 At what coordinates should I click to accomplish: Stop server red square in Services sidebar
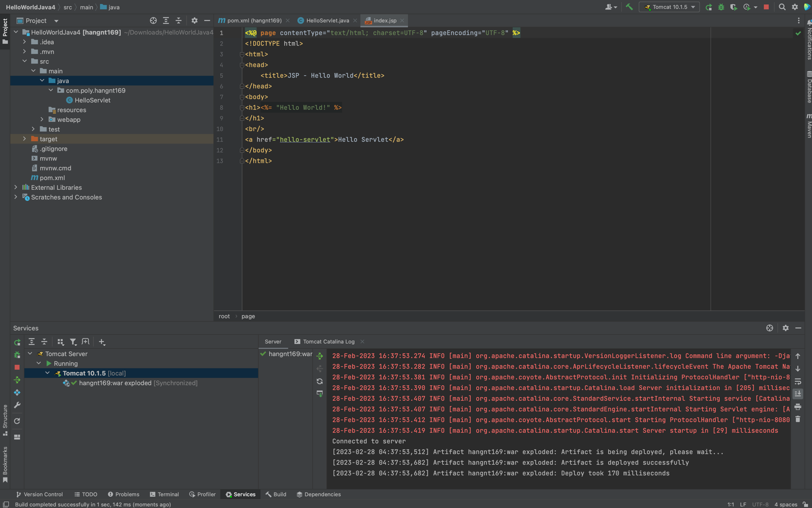17,367
